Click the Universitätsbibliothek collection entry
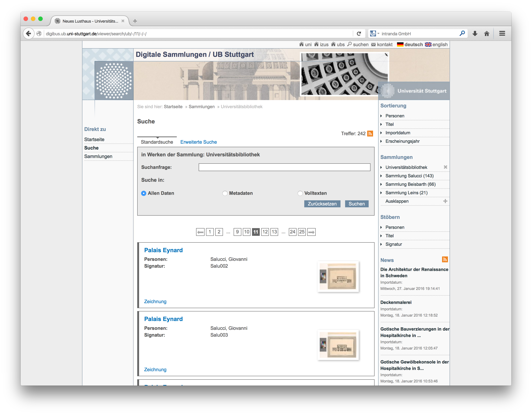This screenshot has width=532, height=415. [406, 167]
